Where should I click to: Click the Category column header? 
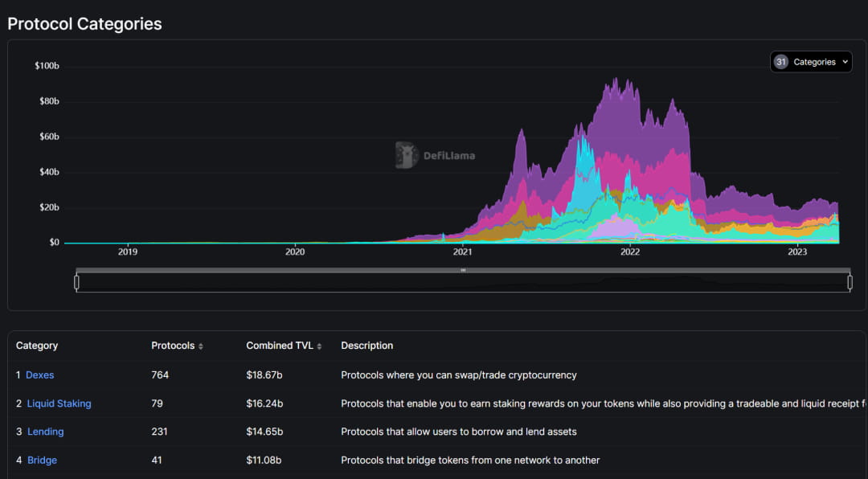click(37, 346)
